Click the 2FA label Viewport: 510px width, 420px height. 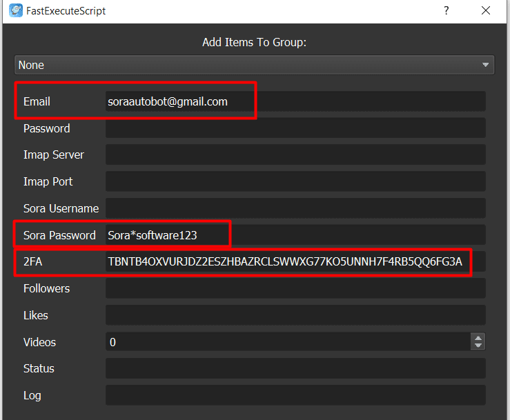coord(33,261)
